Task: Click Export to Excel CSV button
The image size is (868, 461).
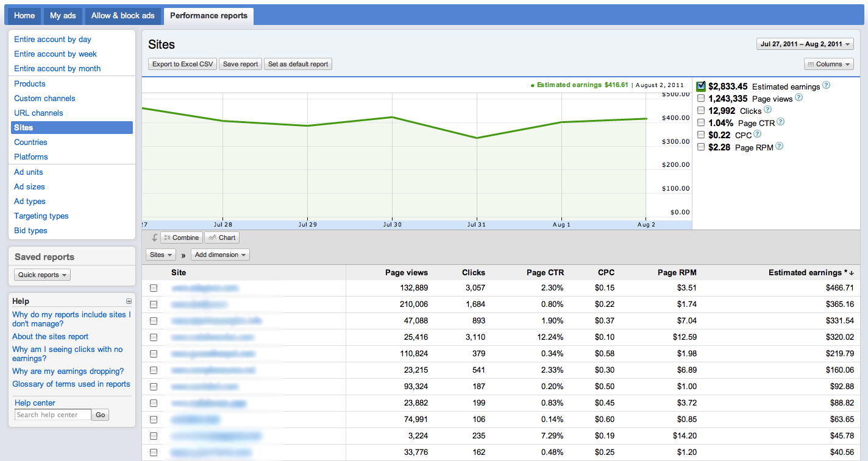Action: pyautogui.click(x=183, y=64)
